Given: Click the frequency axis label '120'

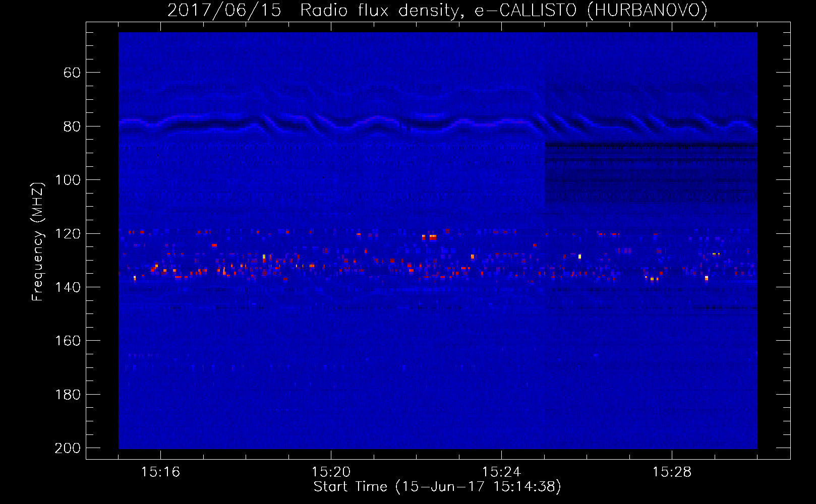Looking at the screenshot, I should 68,234.
